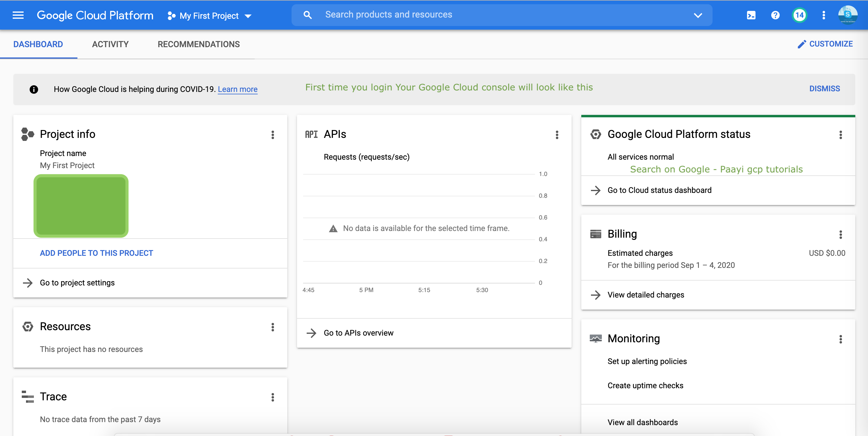Screen dimensions: 868x436
Task: Click 'This project has no resources' text
Action: point(91,349)
